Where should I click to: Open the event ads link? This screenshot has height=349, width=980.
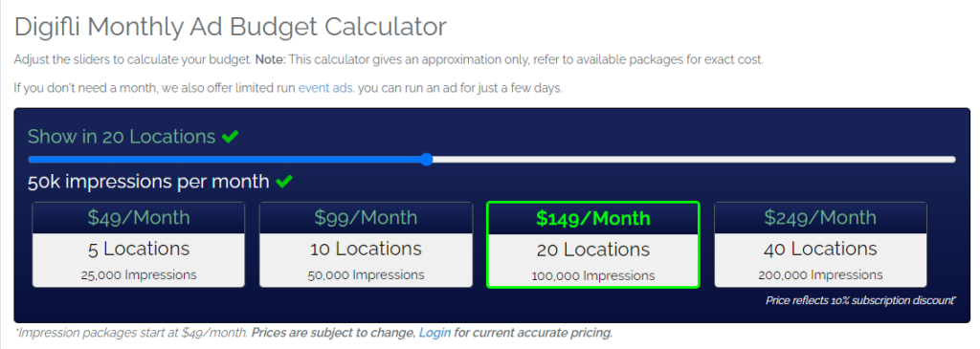(326, 88)
